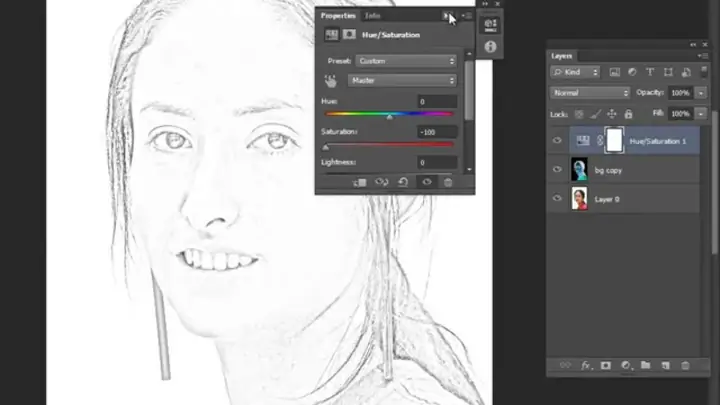Image resolution: width=720 pixels, height=405 pixels.
Task: Filter layers by pixel layers icon
Action: click(614, 72)
